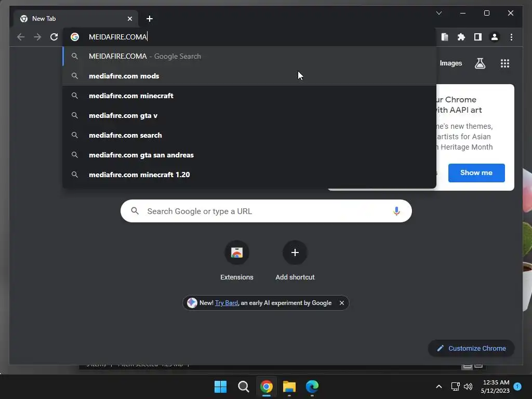Click the network icon in the system tray
This screenshot has width=532, height=399.
click(x=455, y=387)
